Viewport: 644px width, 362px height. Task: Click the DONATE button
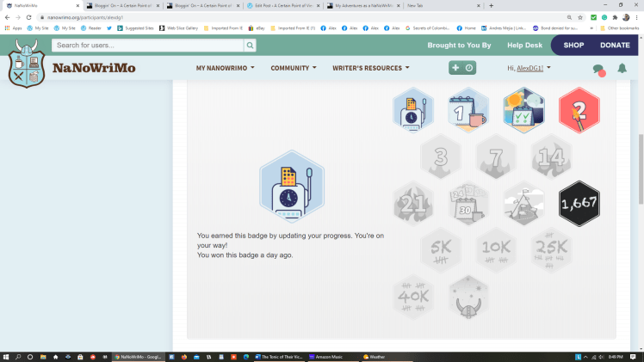[x=615, y=45]
